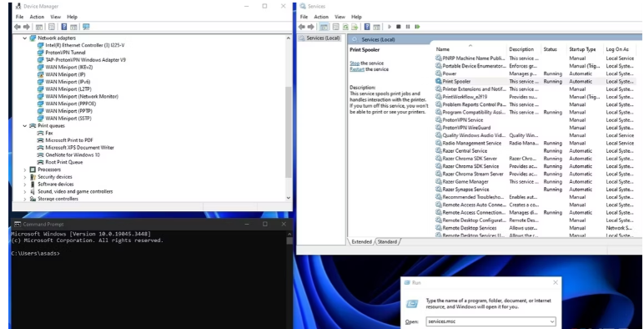This screenshot has height=329, width=644.
Task: Select Intel(R) Ethernet Controller I225-V adapter
Action: tap(81, 45)
